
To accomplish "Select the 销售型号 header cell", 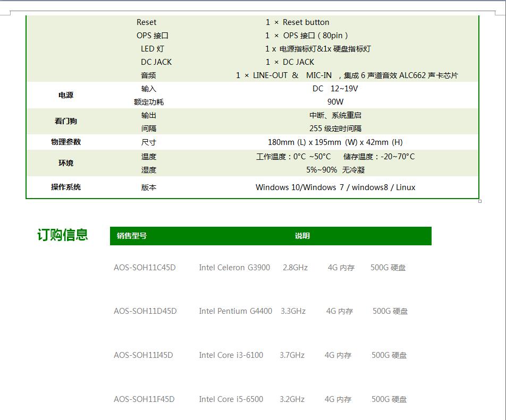I will 132,236.
